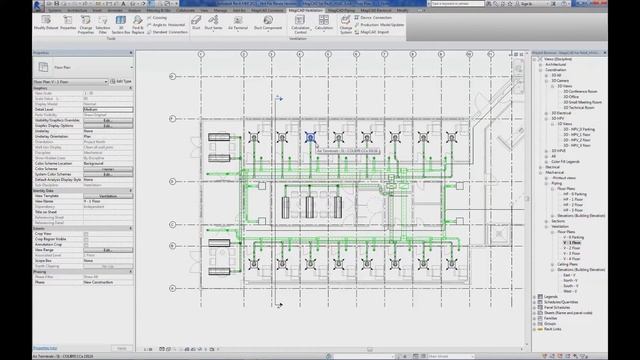Viewport: 640px width, 360px height.
Task: Select V - 0 Parking in Project Browser
Action: pos(573,237)
